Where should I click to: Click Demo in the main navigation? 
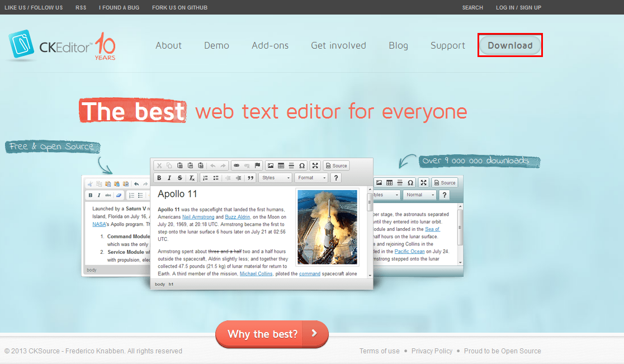pyautogui.click(x=216, y=45)
